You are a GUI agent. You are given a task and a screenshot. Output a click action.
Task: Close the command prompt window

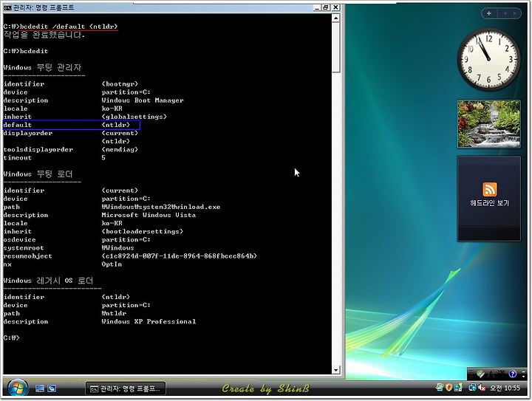[x=335, y=7]
